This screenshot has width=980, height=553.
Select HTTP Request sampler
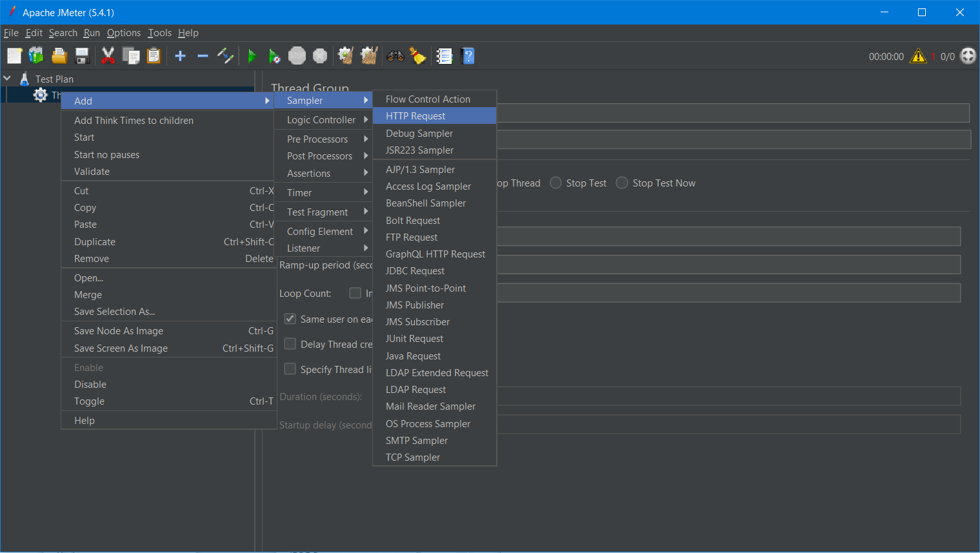pyautogui.click(x=435, y=116)
